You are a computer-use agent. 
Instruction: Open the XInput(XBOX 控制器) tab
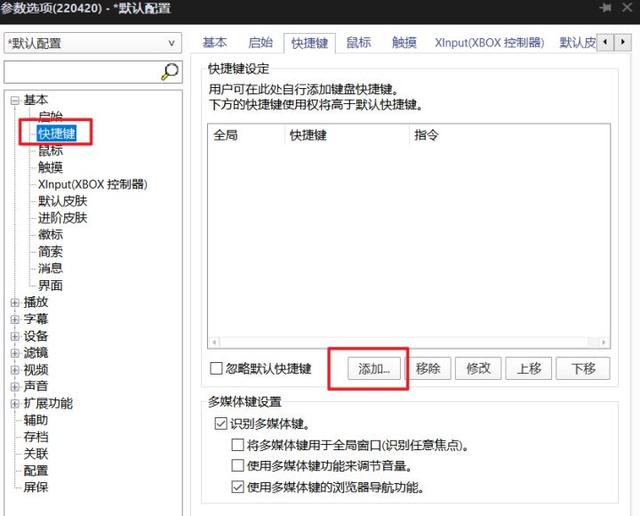(489, 42)
